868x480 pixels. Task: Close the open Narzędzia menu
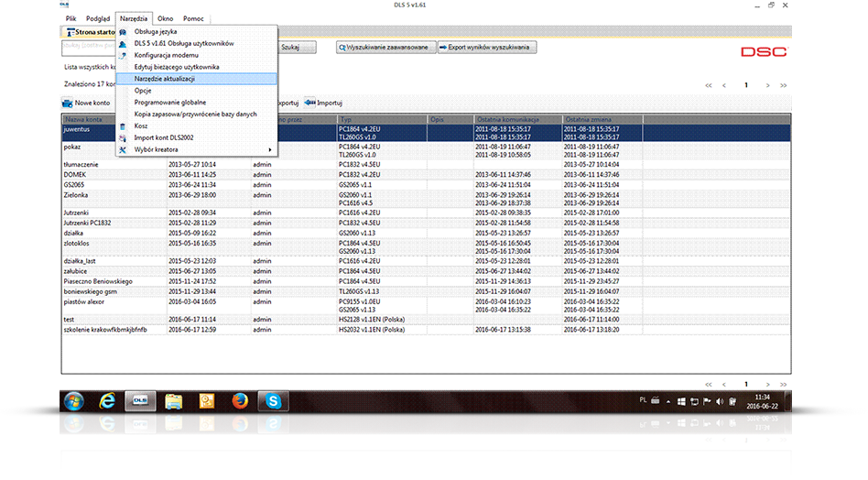click(134, 19)
